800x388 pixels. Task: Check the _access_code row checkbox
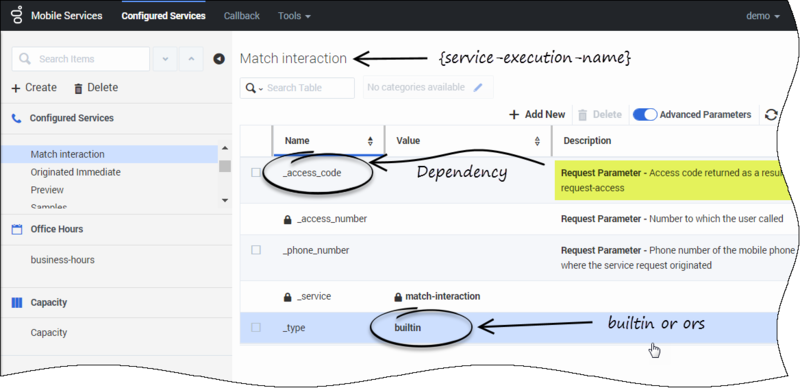(x=256, y=173)
